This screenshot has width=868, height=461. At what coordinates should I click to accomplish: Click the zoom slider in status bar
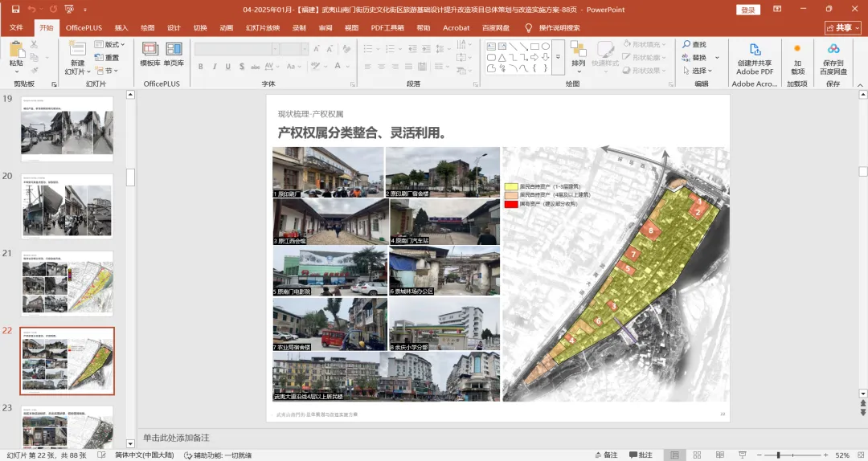point(778,455)
